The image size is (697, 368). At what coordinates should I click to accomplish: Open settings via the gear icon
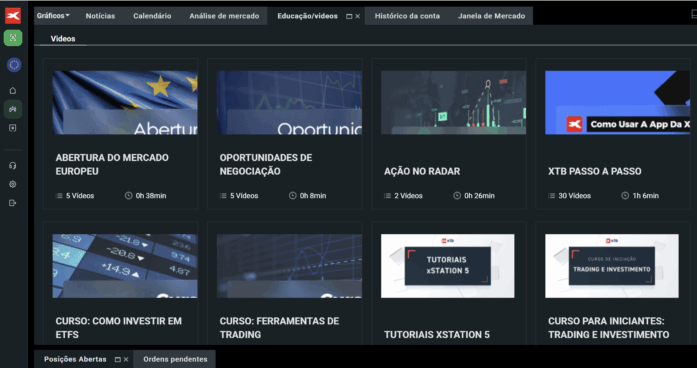13,184
